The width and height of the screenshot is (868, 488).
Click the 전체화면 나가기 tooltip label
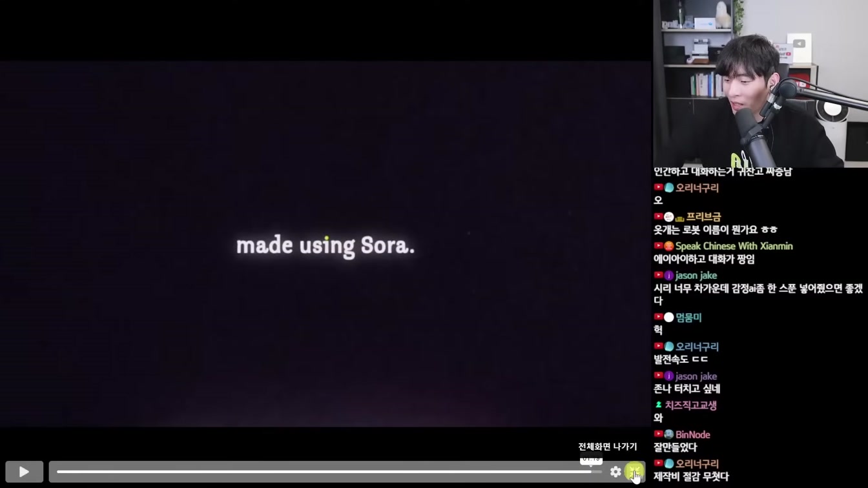(x=608, y=447)
